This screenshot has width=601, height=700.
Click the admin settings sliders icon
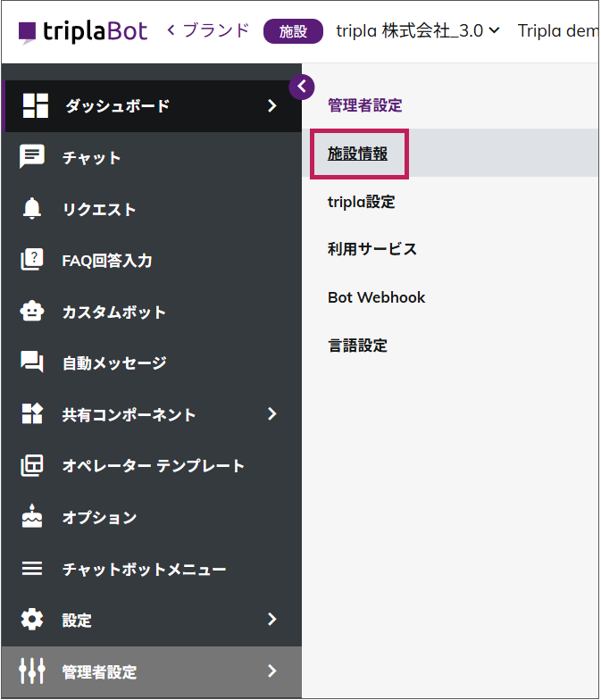pos(32,671)
